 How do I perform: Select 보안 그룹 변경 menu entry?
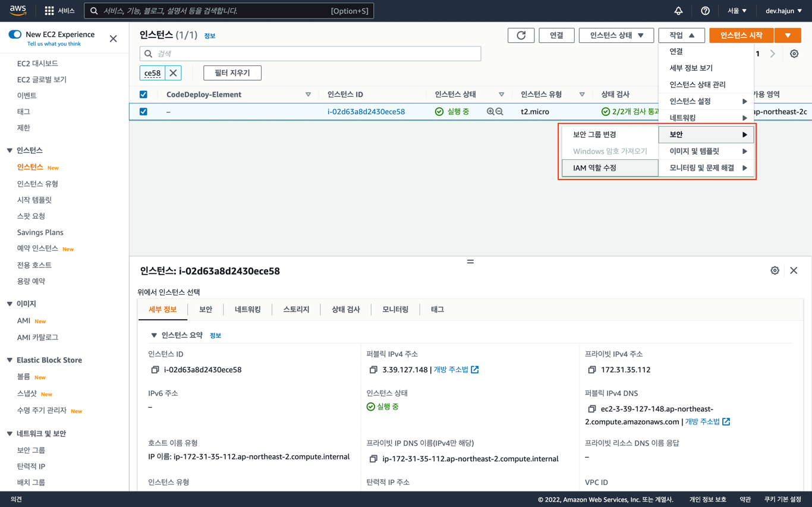[610, 134]
